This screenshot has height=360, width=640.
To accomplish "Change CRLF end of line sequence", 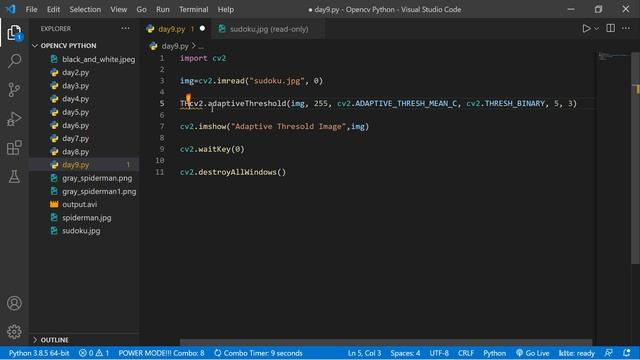I will [466, 353].
